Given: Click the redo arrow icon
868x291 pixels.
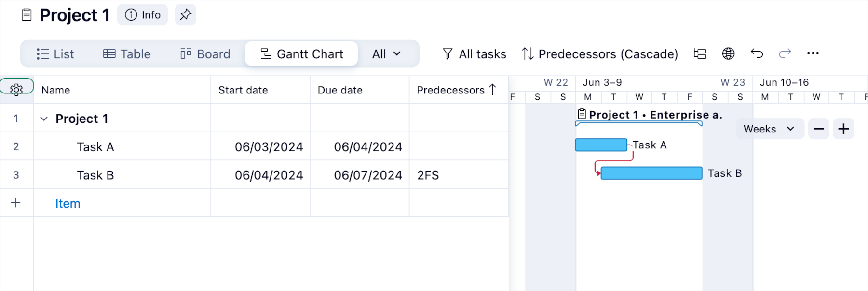Looking at the screenshot, I should [x=785, y=53].
